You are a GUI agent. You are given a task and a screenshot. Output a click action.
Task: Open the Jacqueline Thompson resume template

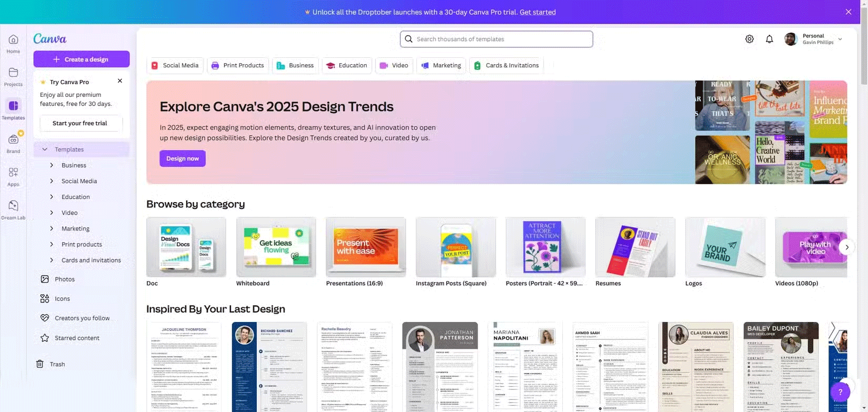click(184, 367)
